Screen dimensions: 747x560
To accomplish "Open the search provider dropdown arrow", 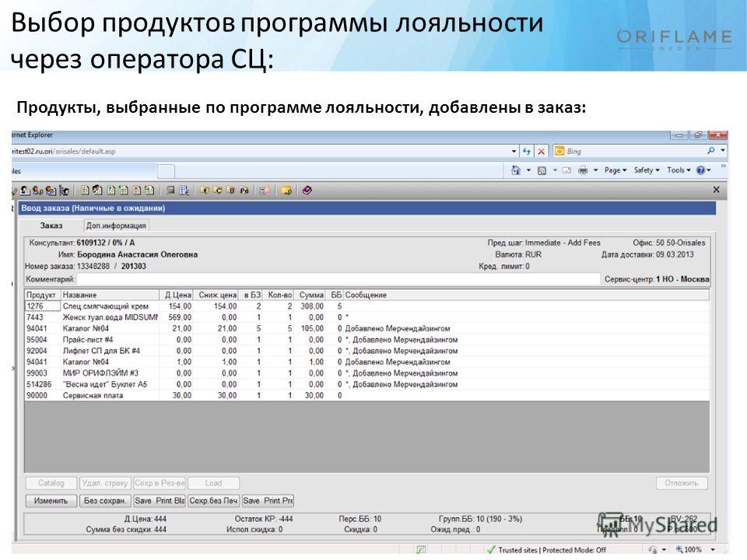I will pyautogui.click(x=723, y=150).
